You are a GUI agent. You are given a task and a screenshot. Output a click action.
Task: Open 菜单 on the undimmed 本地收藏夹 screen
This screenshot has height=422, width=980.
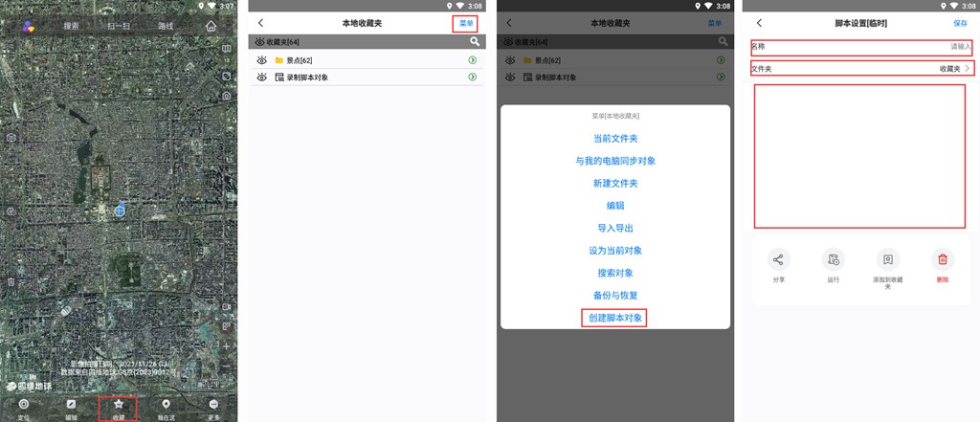466,23
